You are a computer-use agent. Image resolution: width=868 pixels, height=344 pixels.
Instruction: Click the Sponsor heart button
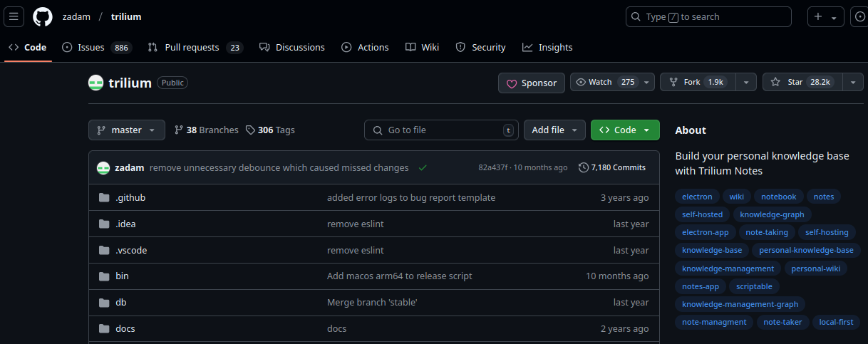point(532,83)
